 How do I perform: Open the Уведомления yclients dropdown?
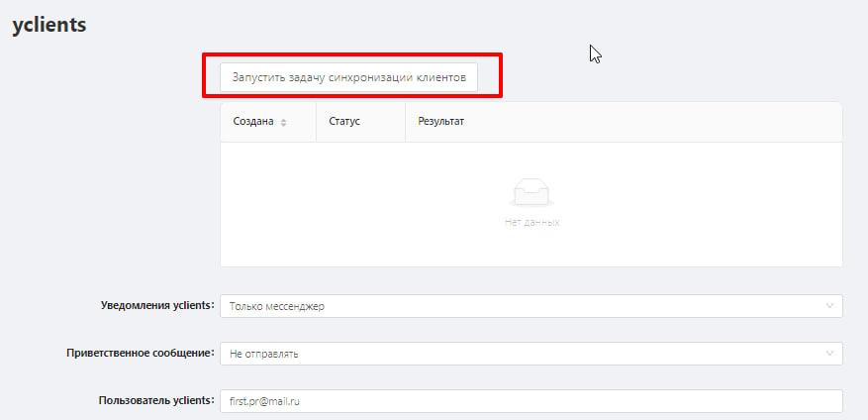531,306
